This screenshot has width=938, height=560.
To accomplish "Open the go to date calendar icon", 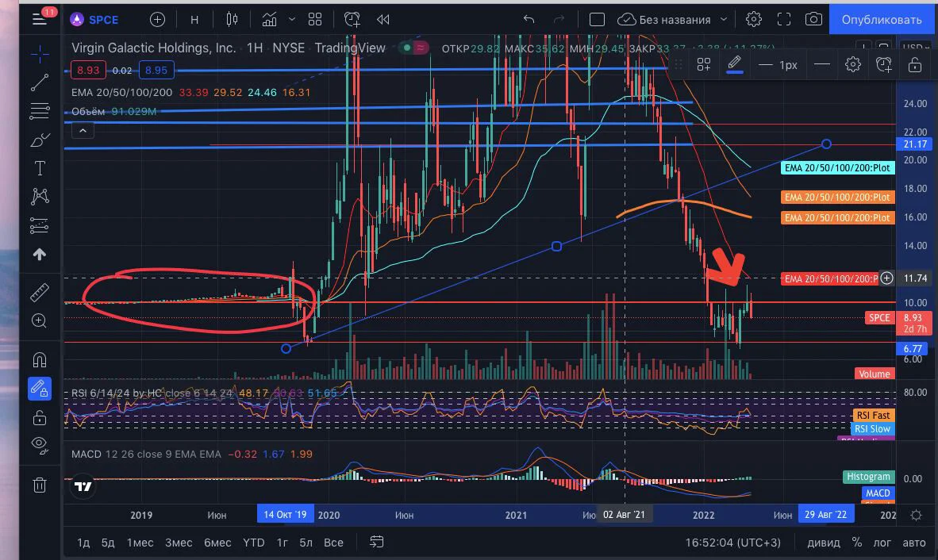I will click(x=377, y=542).
